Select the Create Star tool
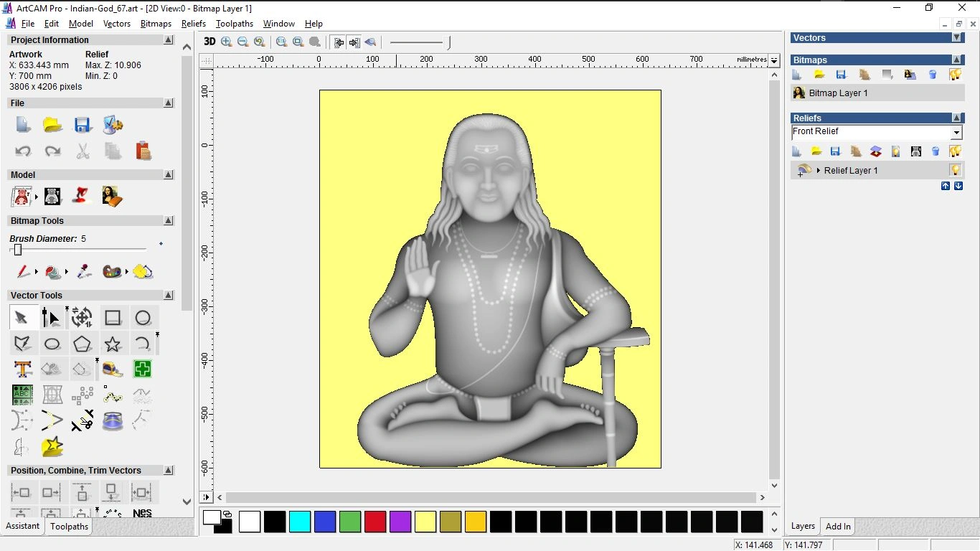980x551 pixels. (113, 343)
